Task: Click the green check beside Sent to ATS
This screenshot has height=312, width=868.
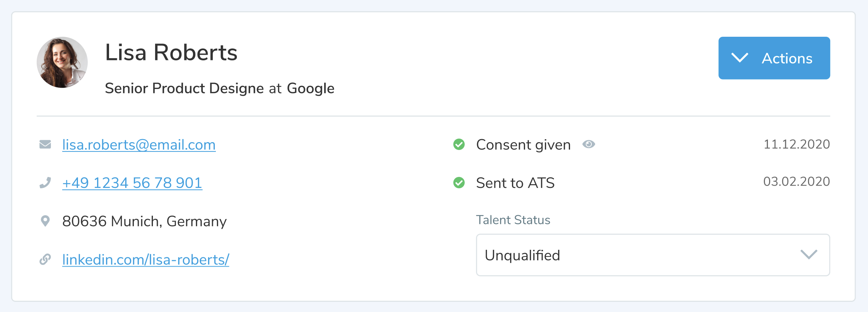Action: (459, 183)
